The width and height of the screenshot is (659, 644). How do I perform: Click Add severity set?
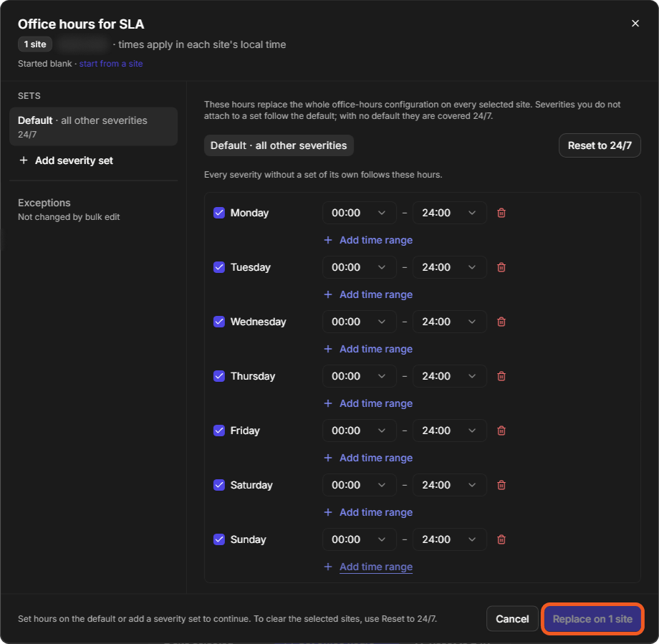tap(67, 160)
